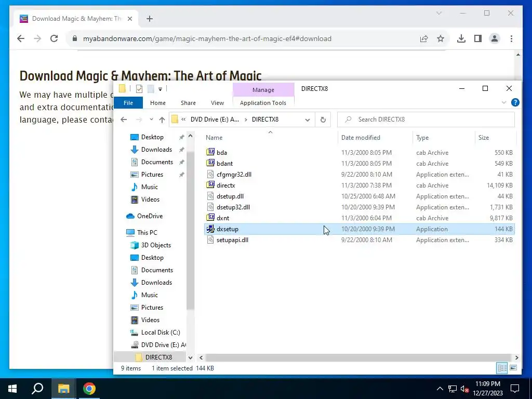Click Explorer's Back arrow
Viewport: 532px width, 399px height.
pyautogui.click(x=124, y=119)
